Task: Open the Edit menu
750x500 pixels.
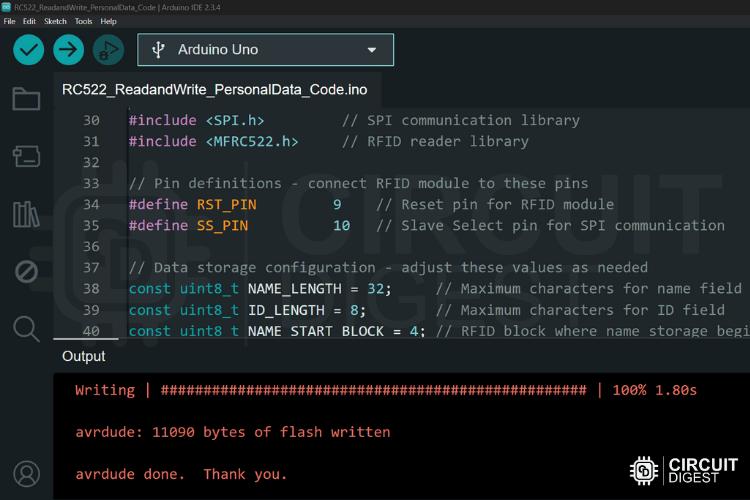Action: pyautogui.click(x=29, y=21)
